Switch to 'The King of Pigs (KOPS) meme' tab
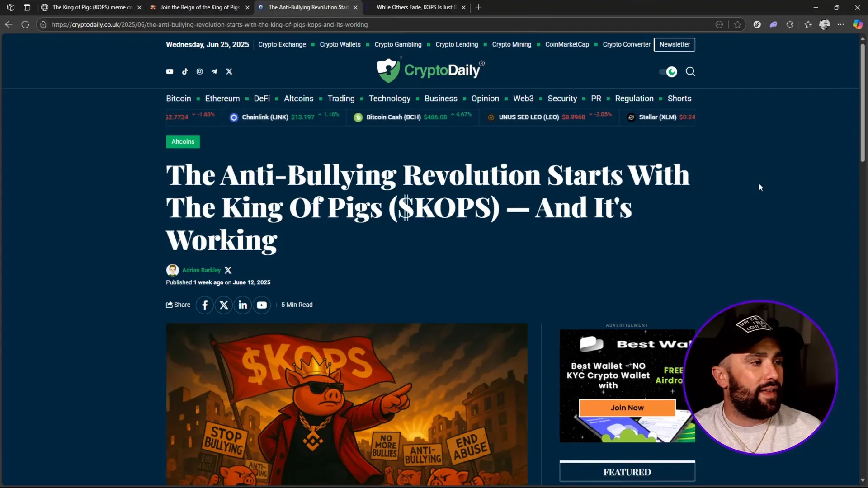868x488 pixels. click(x=92, y=7)
